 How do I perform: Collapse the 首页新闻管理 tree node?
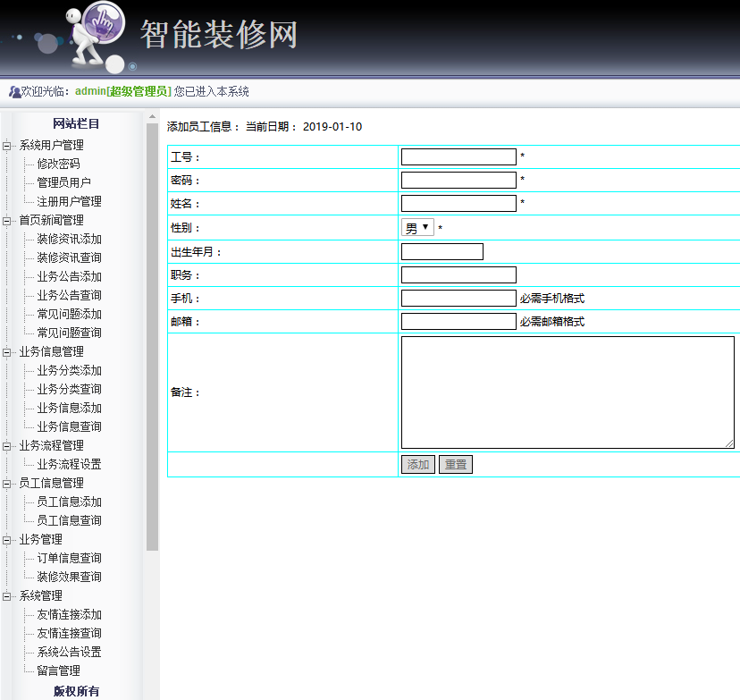point(6,221)
